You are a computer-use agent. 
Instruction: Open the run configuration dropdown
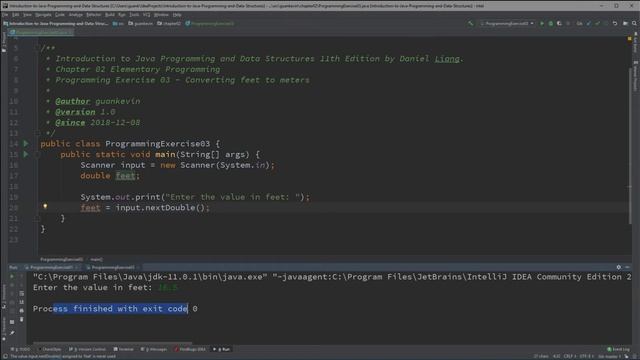tap(507, 24)
